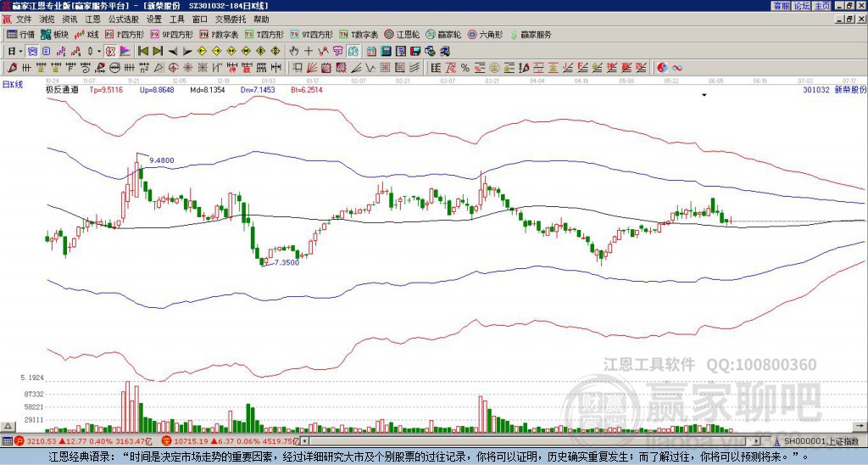
Task: Click the Md=8.1354 value
Action: pyautogui.click(x=208, y=90)
